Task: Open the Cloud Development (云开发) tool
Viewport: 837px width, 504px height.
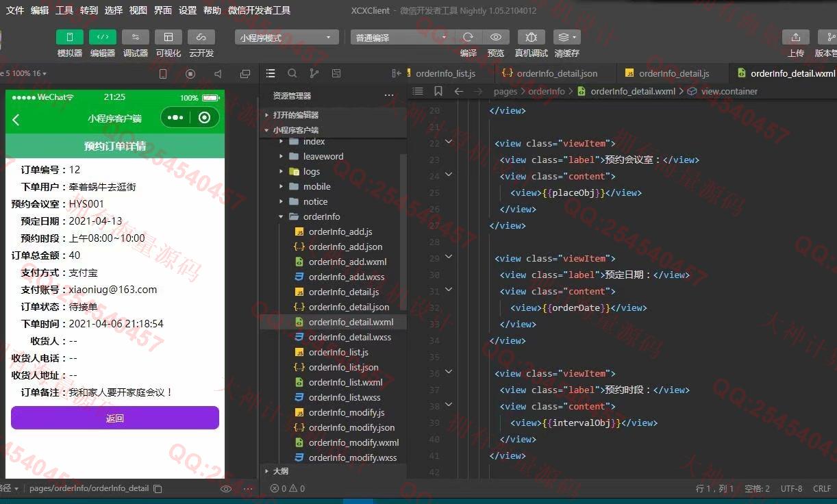Action: (201, 37)
